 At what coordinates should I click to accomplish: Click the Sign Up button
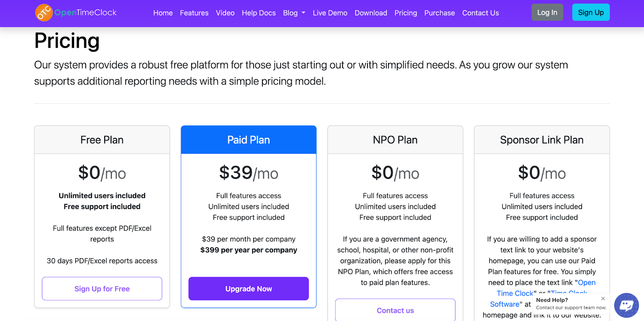pos(590,12)
